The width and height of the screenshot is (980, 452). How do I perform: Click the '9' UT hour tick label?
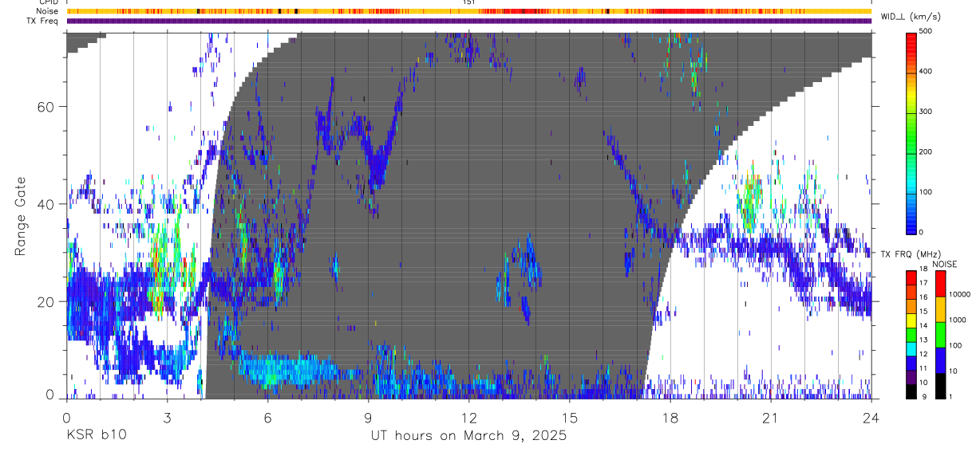[x=369, y=418]
